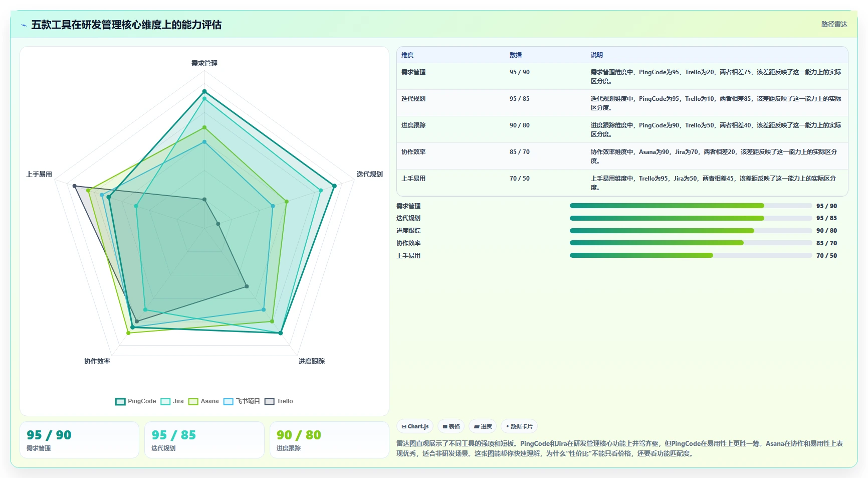868x478 pixels.
Task: Click the summary paragraph starting with 雷达图直观展示了
Action: [620, 448]
